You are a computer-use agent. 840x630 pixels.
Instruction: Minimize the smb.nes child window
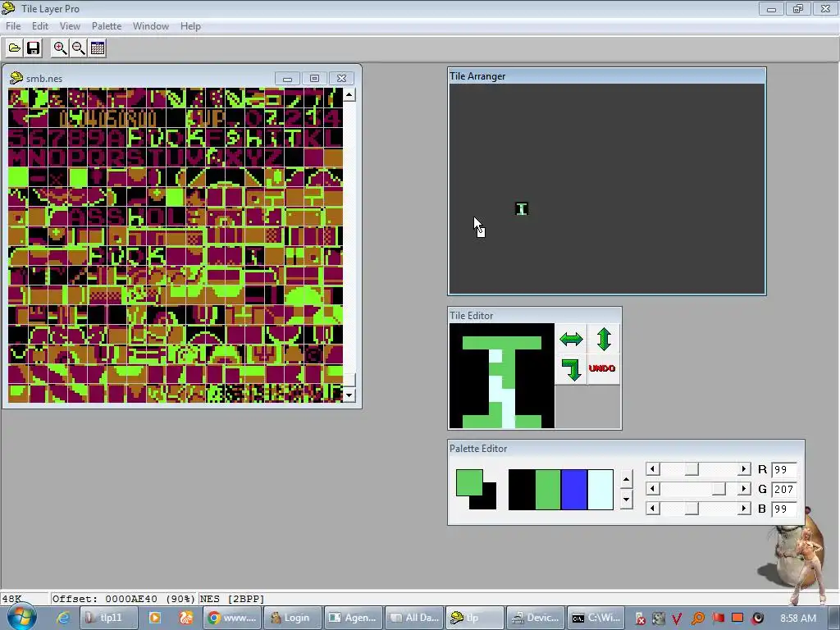[x=287, y=79]
